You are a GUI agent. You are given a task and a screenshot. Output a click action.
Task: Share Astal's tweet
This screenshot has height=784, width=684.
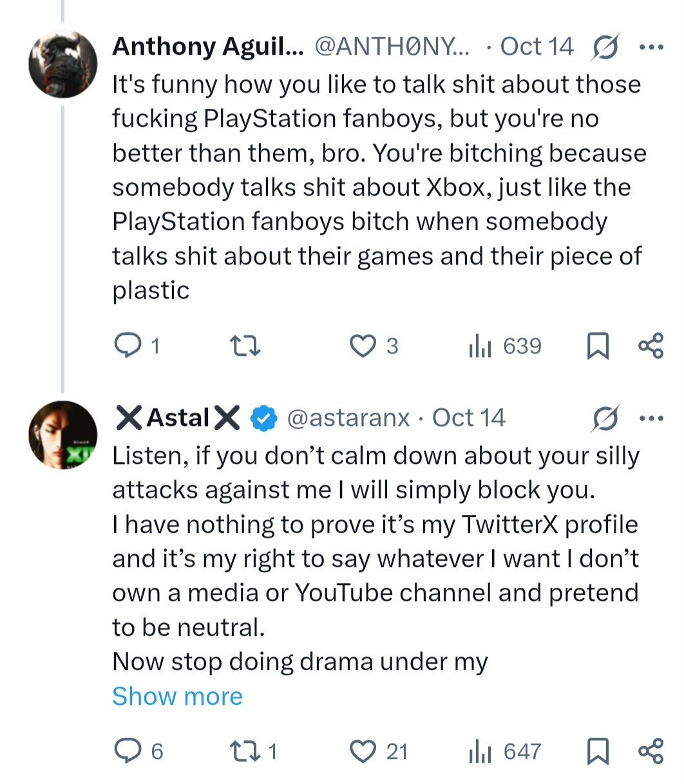[651, 751]
